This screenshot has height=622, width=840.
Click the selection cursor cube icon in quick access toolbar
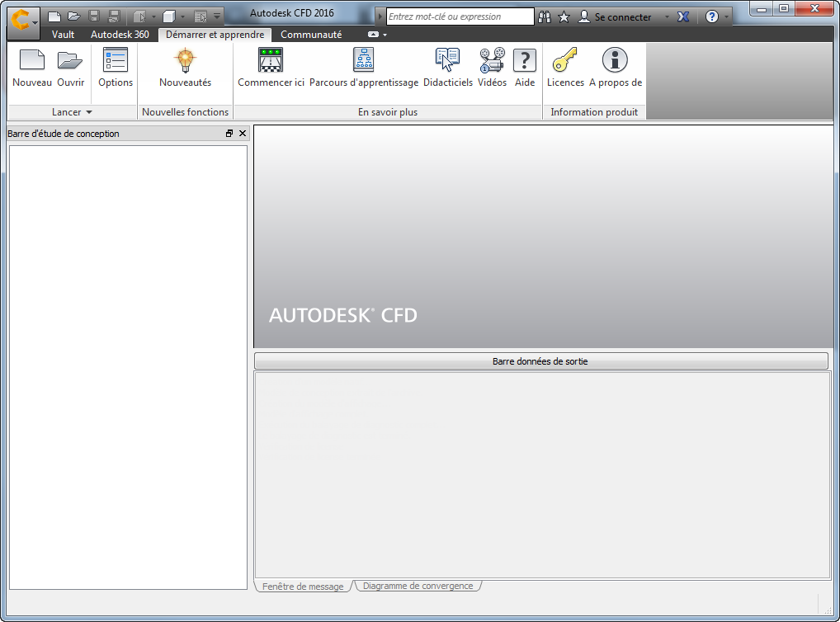[139, 16]
